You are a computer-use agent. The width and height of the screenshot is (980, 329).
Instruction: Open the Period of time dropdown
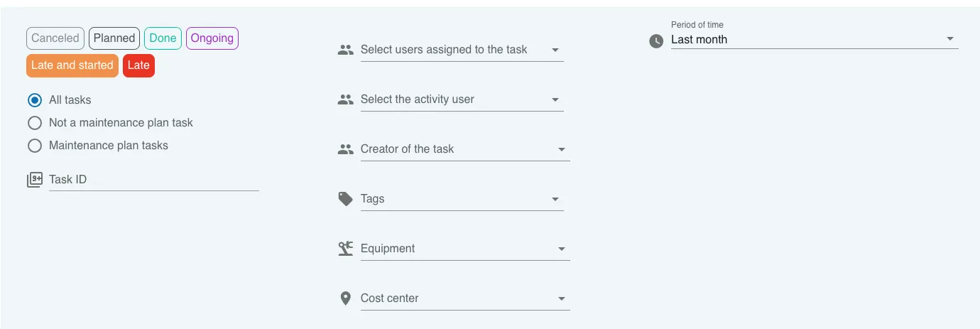pyautogui.click(x=815, y=40)
